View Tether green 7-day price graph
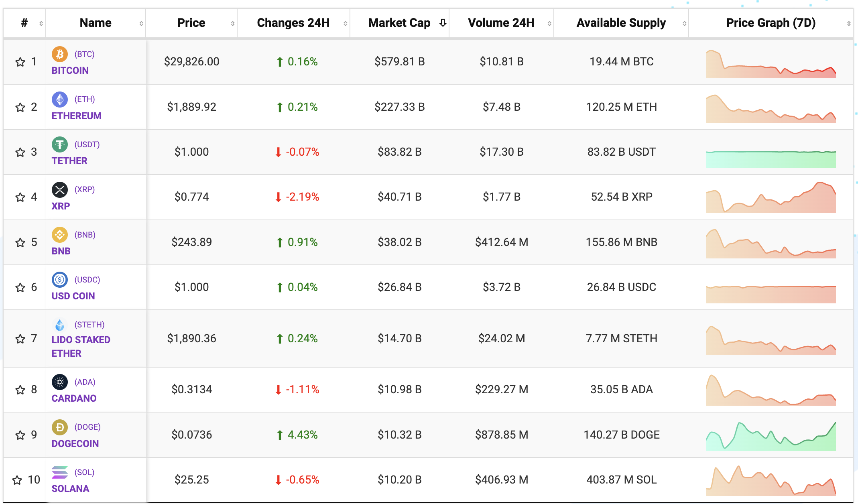This screenshot has height=504, width=858. click(x=771, y=159)
